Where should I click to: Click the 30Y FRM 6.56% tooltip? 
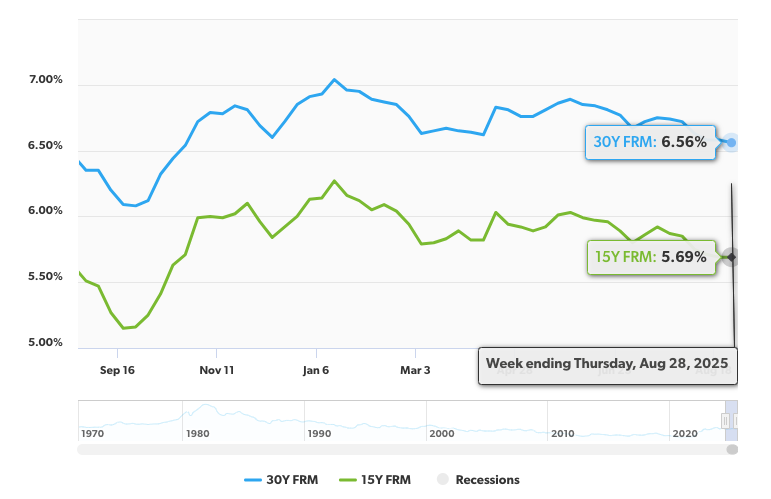pos(650,142)
